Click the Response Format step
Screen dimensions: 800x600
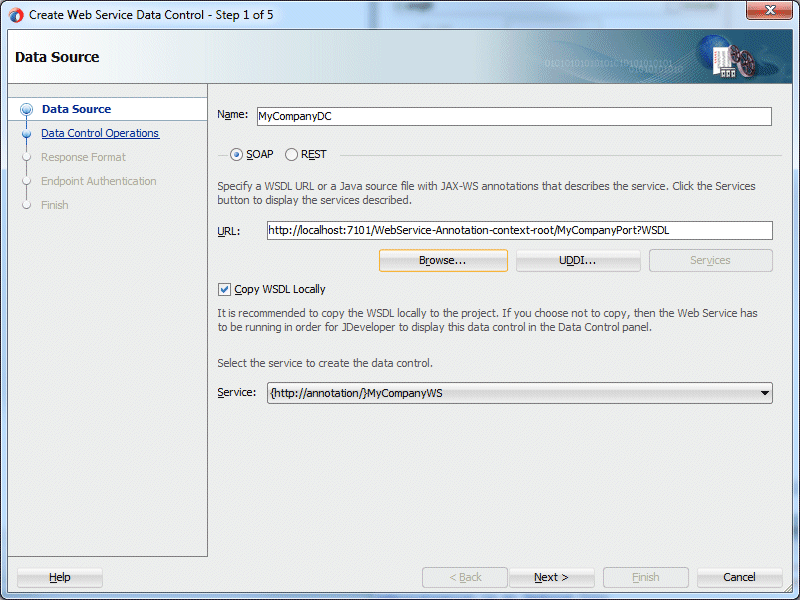click(x=83, y=157)
